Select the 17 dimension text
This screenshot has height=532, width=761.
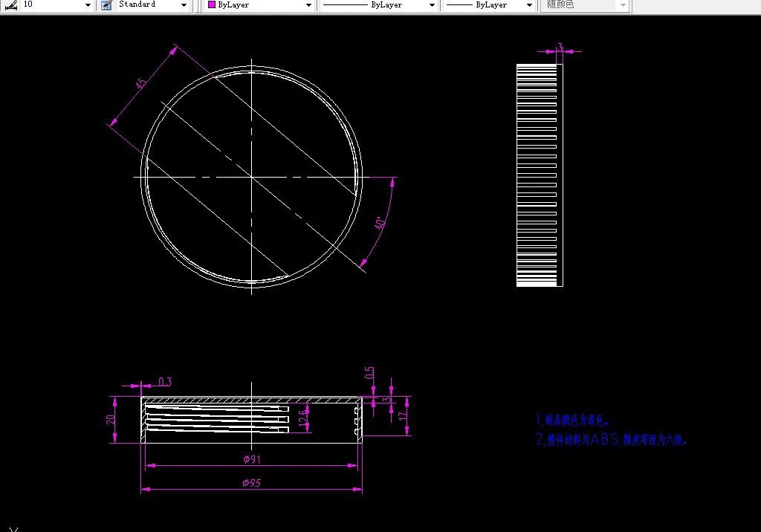pyautogui.click(x=401, y=416)
